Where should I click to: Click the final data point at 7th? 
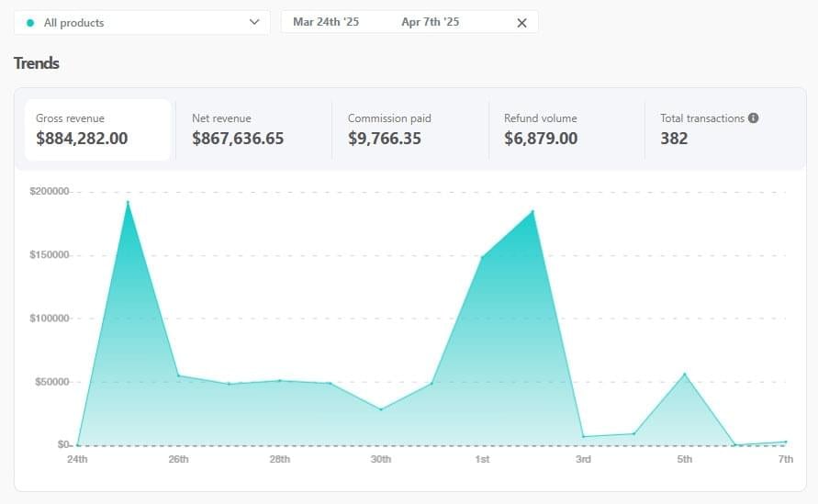coord(786,442)
